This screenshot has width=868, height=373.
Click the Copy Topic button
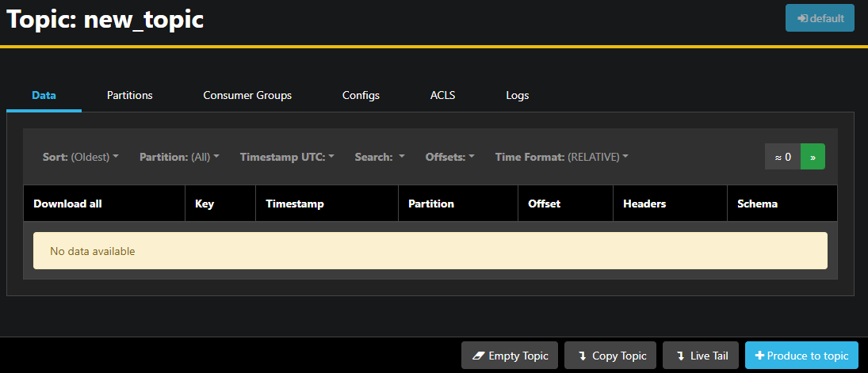click(x=610, y=356)
